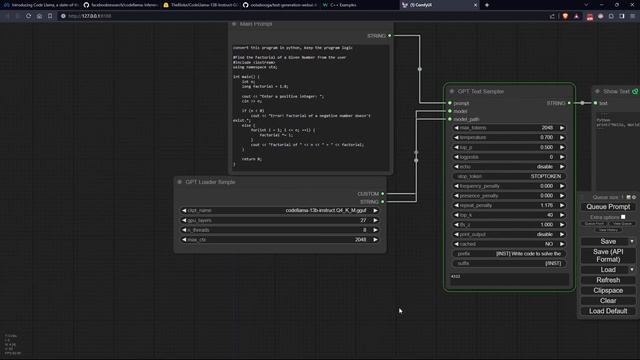
Task: Click the sampler prompt input socket
Action: pyautogui.click(x=450, y=103)
